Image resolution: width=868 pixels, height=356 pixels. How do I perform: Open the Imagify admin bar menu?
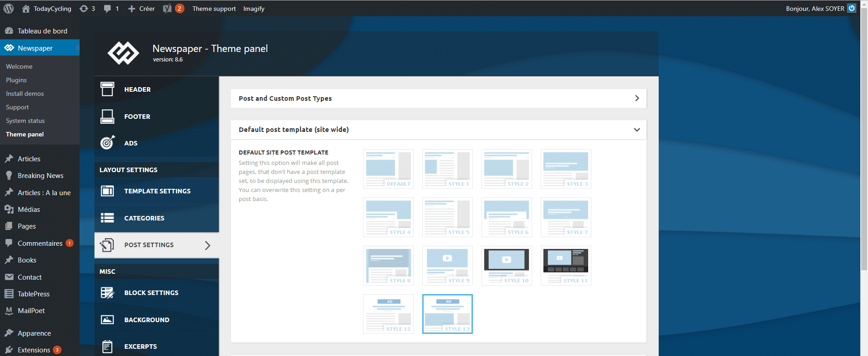[254, 9]
